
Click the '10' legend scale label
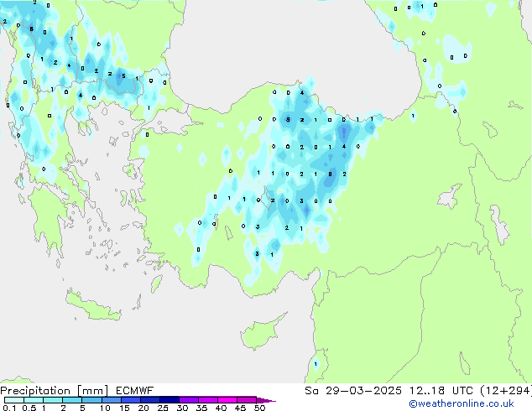pos(105,408)
